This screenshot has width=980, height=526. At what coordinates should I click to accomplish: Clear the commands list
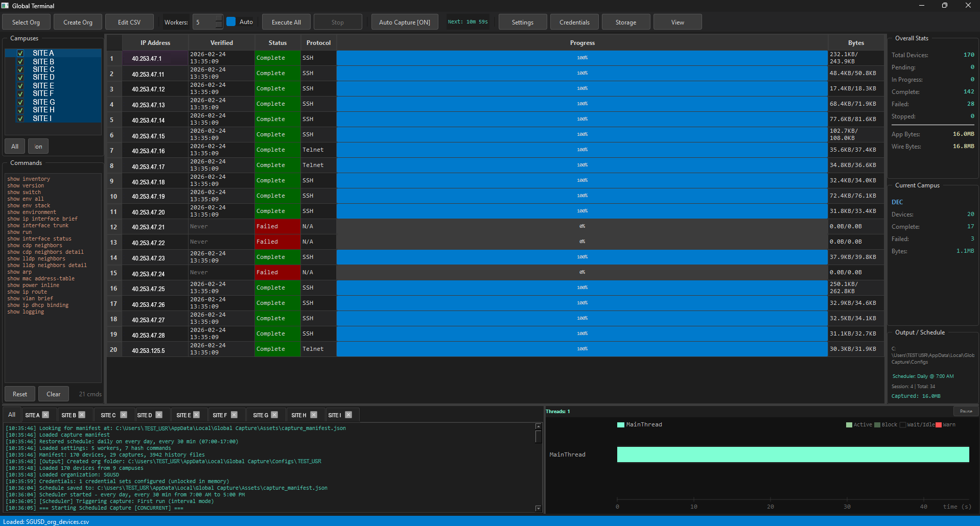(53, 394)
